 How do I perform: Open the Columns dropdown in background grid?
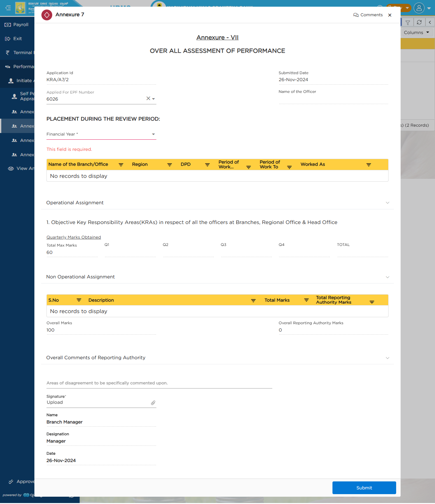tap(417, 32)
